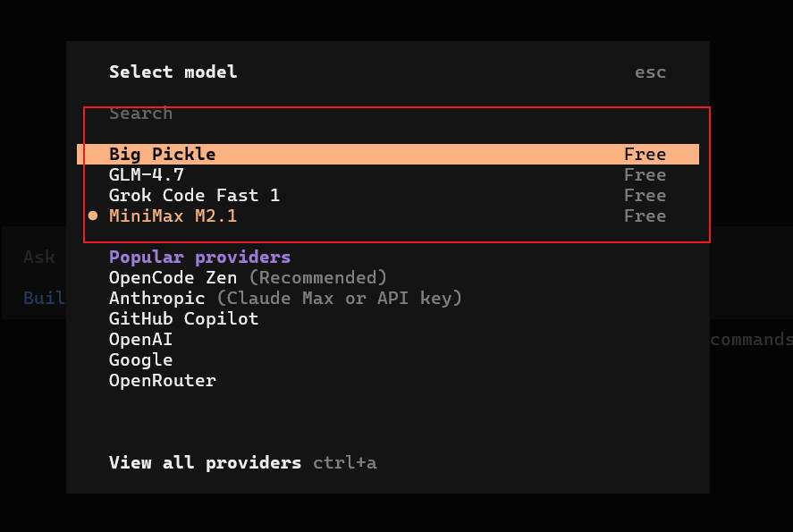Click the active-model indicator dot beside MiniMax M2.1
Screen dimensions: 793x532
pos(93,215)
